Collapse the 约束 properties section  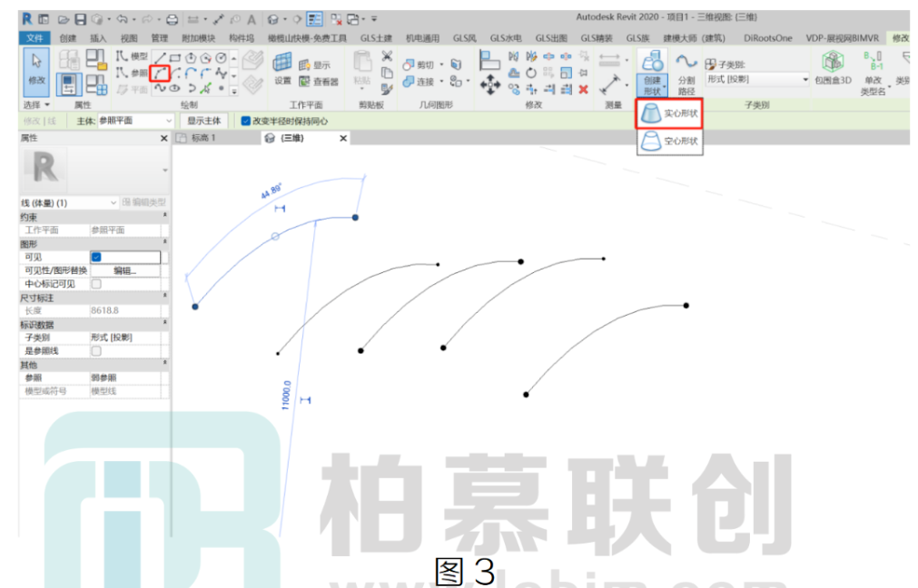point(164,215)
